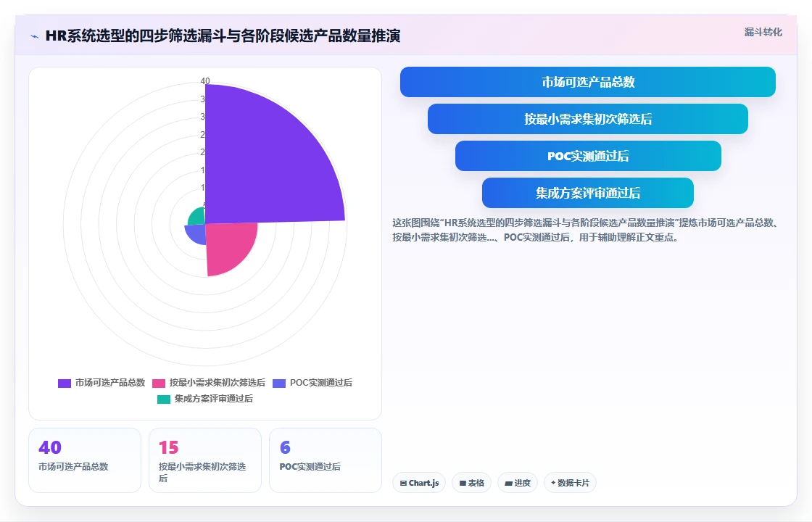Click the 漏斗转化 tag in the header

click(763, 32)
